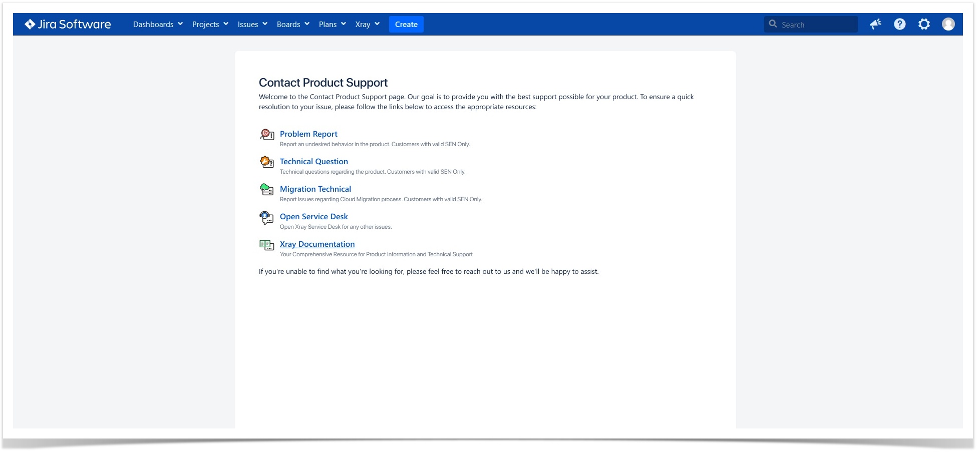Viewport: 980px width, 453px height.
Task: Click text 'Open Xray Service Desk for any other issues.'
Action: point(336,227)
